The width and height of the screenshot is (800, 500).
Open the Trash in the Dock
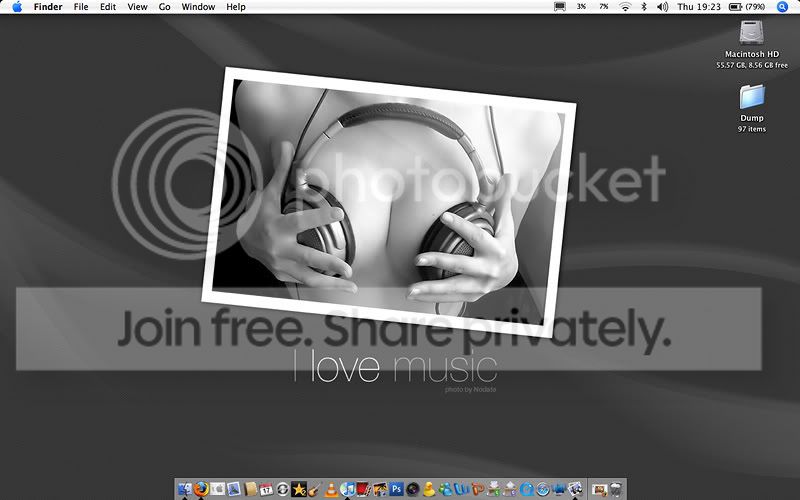(x=616, y=490)
